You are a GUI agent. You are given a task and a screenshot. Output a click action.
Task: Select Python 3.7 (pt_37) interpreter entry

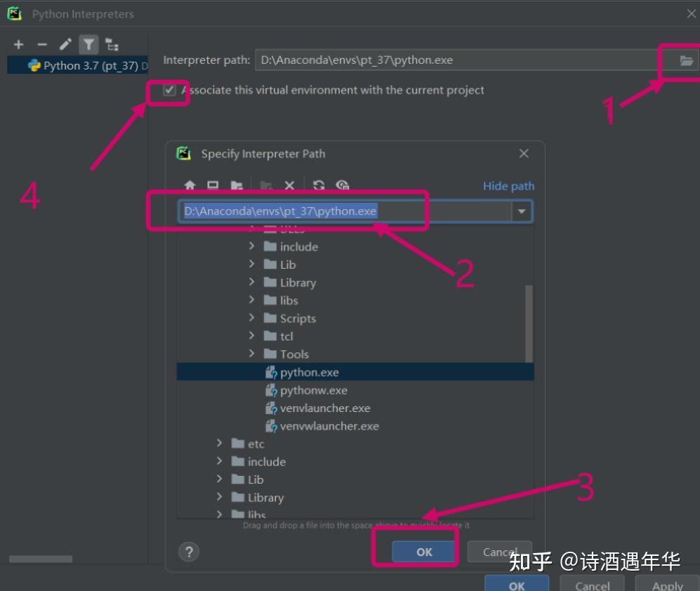(x=77, y=65)
